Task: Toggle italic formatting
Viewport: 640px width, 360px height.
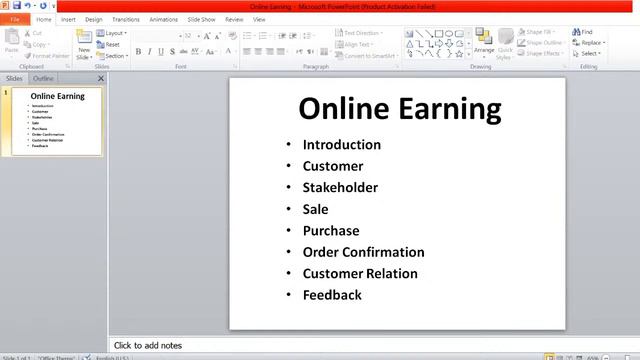Action: coord(150,51)
